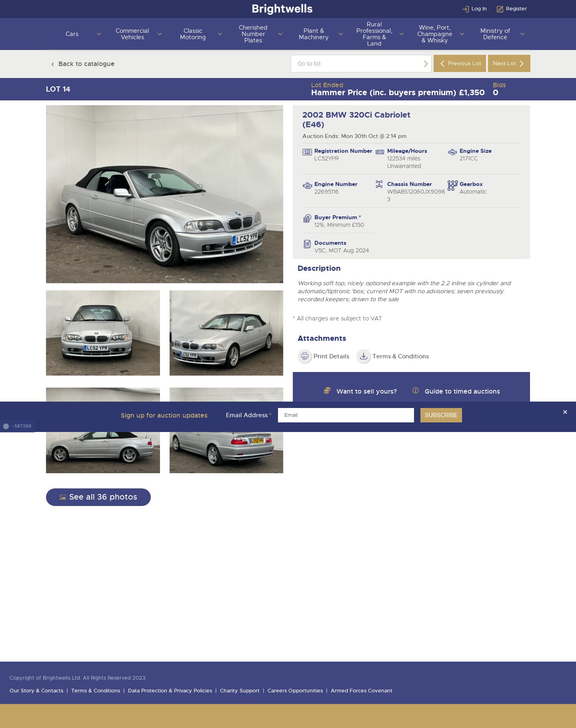This screenshot has width=576, height=728.
Task: Open the Guide to timed auctions link
Action: (462, 391)
